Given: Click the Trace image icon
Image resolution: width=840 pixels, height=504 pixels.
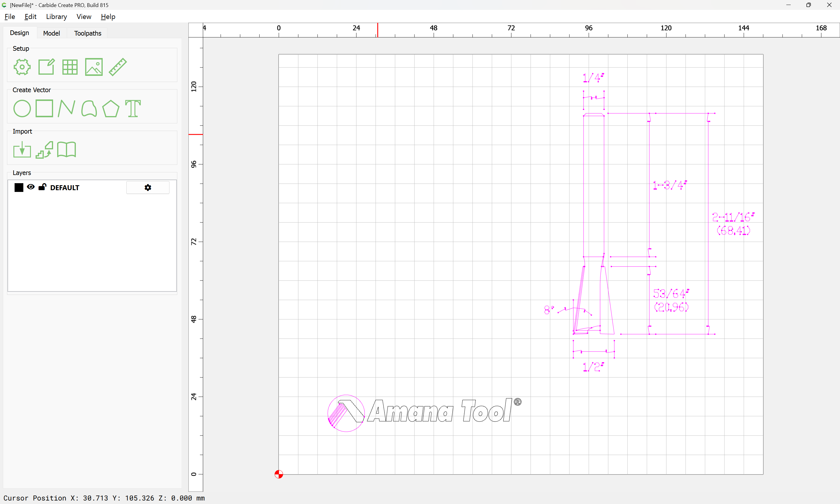Looking at the screenshot, I should coord(44,150).
